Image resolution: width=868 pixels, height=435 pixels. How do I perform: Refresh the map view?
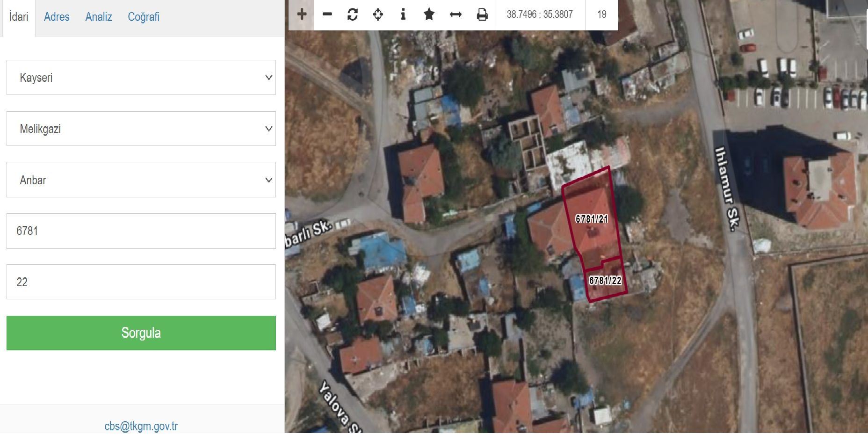(x=353, y=14)
